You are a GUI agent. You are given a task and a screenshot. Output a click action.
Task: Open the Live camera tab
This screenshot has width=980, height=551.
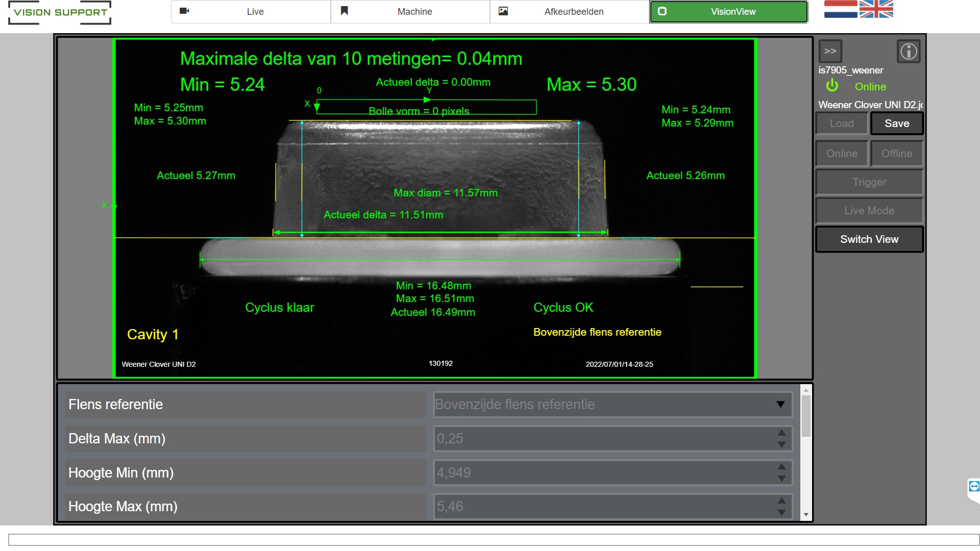click(251, 12)
